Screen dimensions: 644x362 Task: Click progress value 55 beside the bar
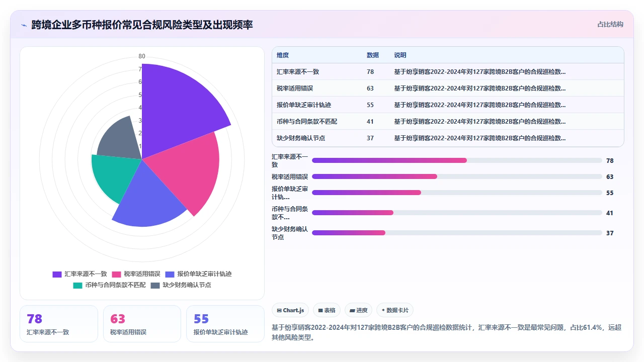click(610, 193)
